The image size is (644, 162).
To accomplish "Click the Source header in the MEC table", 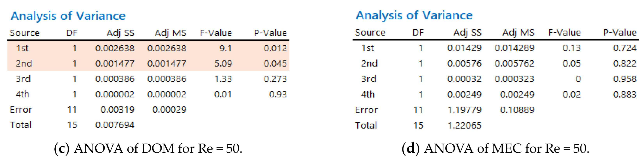I will (370, 33).
